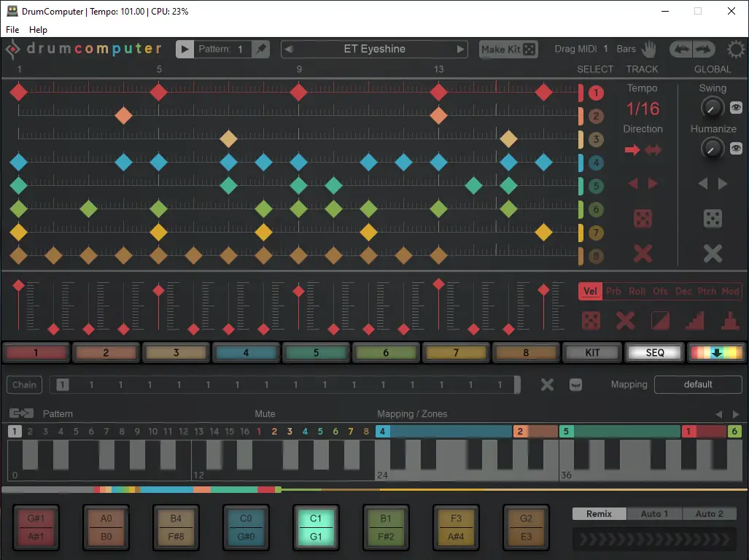This screenshot has width=749, height=560.
Task: Shift track pattern left
Action: click(633, 184)
